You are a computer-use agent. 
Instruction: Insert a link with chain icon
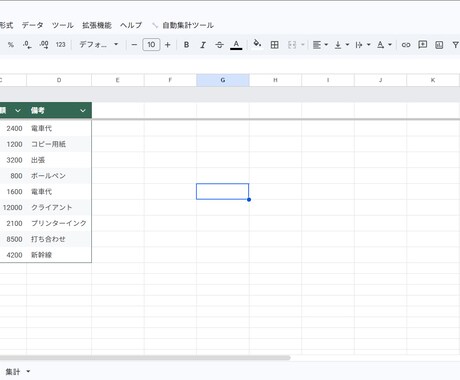coord(406,45)
